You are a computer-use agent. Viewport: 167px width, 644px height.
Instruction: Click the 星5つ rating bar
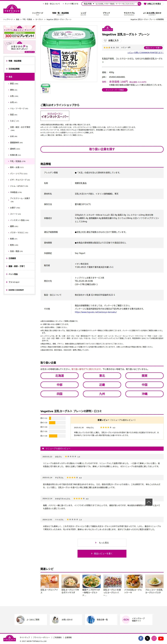(57, 418)
